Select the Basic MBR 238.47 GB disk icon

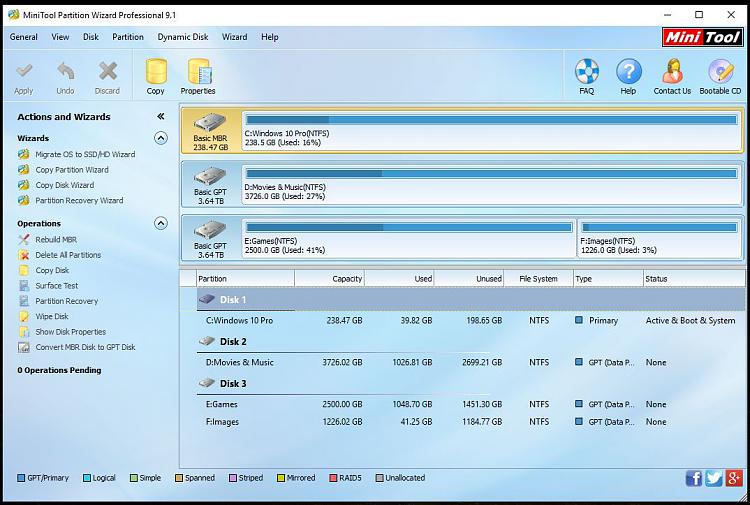click(210, 130)
